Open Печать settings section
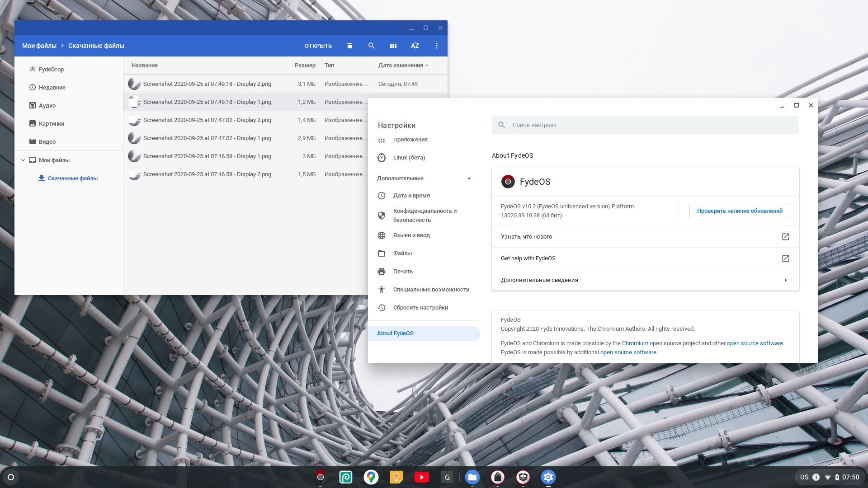The width and height of the screenshot is (868, 488). [424, 272]
